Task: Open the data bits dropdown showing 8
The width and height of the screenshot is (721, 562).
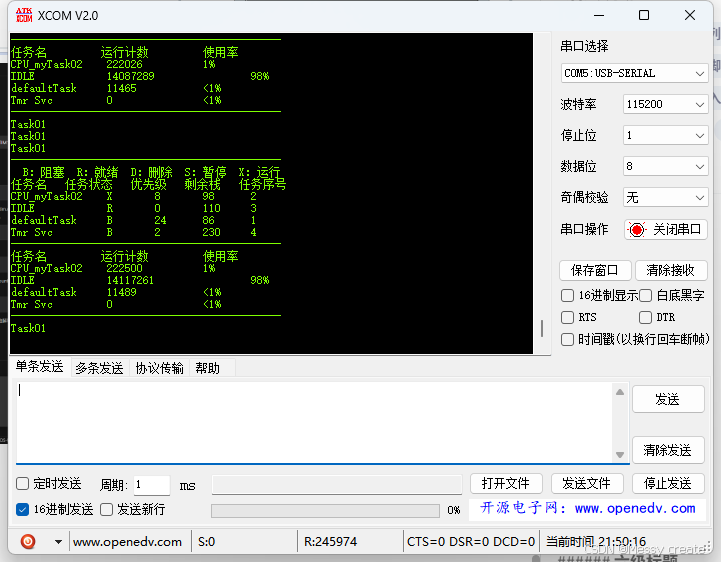Action: [665, 166]
